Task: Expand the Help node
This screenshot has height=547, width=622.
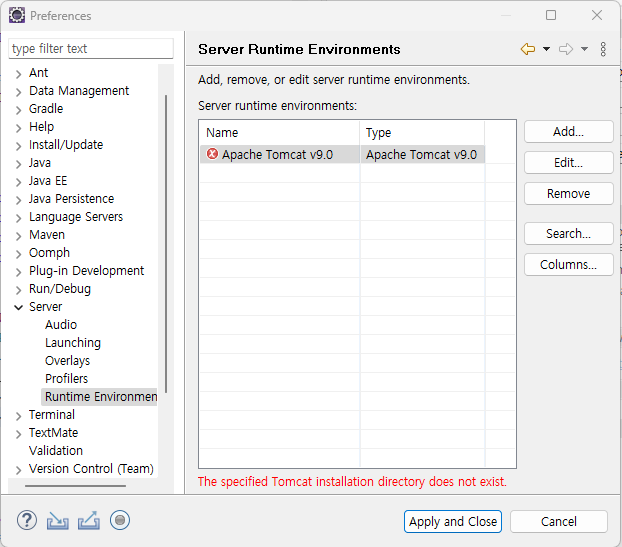Action: click(x=18, y=128)
